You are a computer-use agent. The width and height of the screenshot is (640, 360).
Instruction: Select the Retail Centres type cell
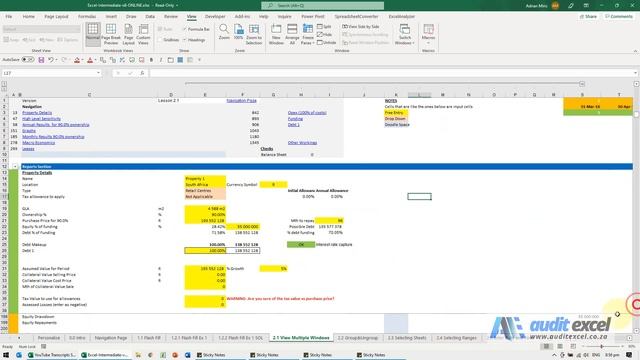[x=205, y=191]
